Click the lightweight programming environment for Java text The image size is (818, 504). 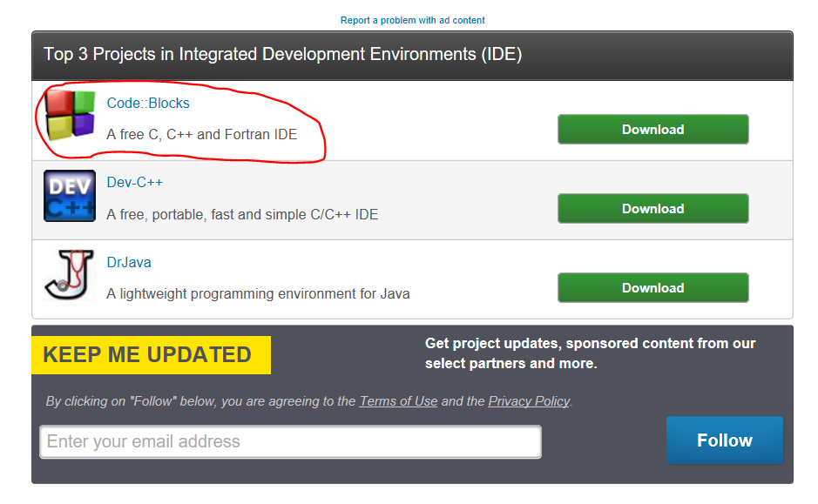[258, 294]
